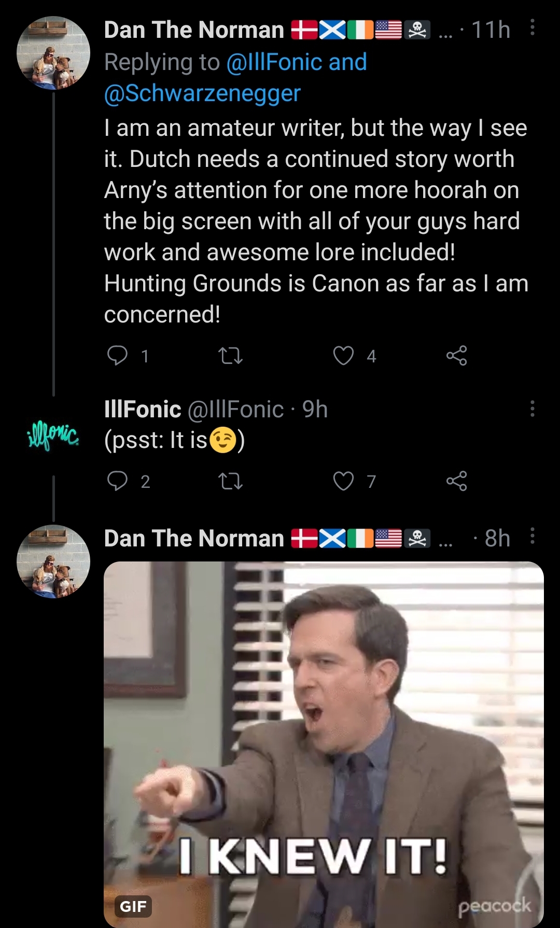Retweet Dan The Norman's amateur writer tweet
The height and width of the screenshot is (928, 560).
click(230, 356)
